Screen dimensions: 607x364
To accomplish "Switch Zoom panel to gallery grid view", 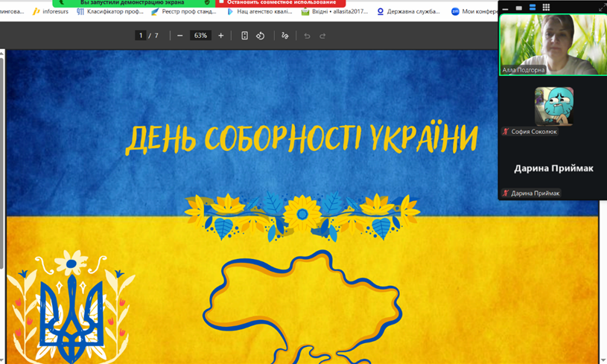I will pyautogui.click(x=546, y=7).
